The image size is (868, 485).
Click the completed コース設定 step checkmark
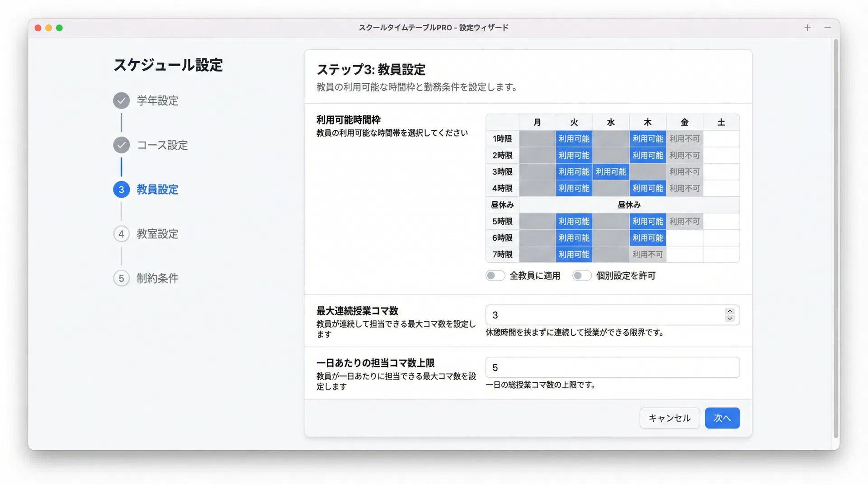121,145
